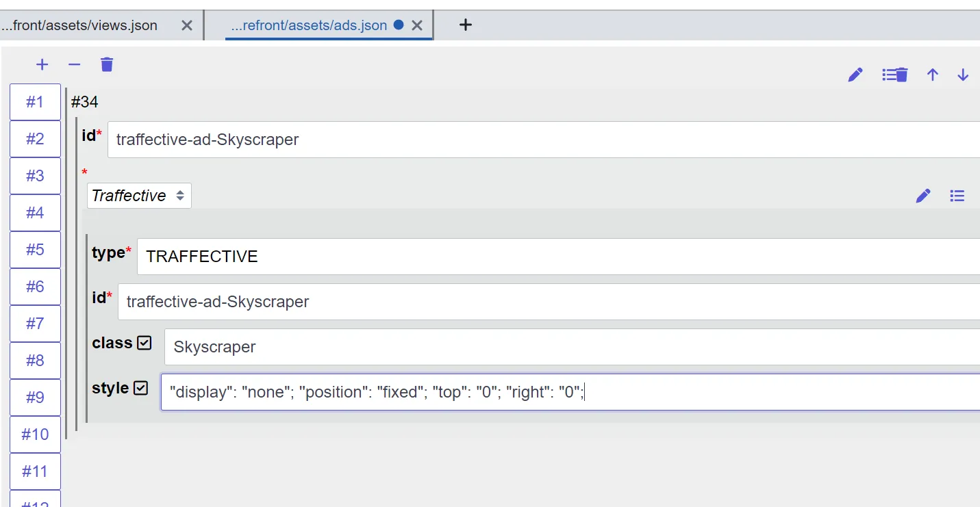
Task: Toggle the class property checkbox
Action: point(145,343)
